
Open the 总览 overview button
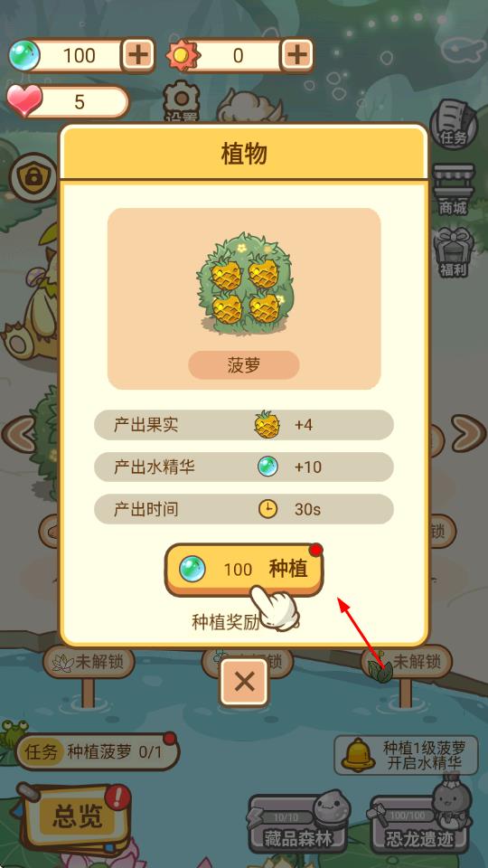point(76,816)
